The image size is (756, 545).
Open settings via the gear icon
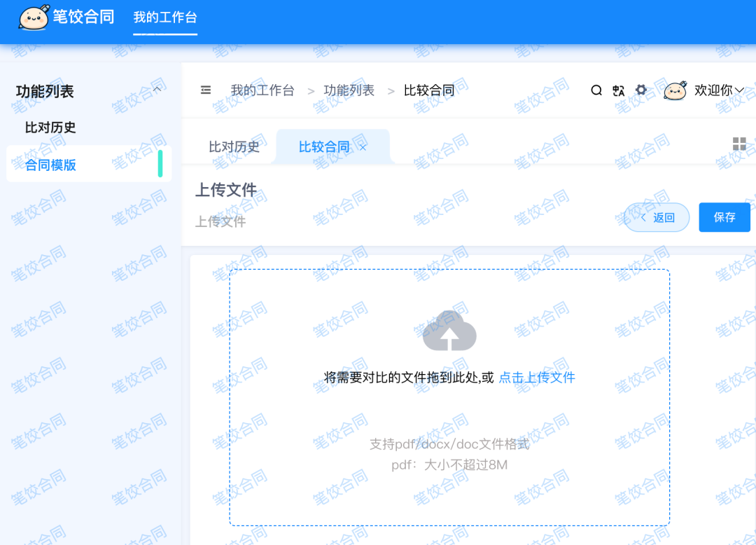641,90
